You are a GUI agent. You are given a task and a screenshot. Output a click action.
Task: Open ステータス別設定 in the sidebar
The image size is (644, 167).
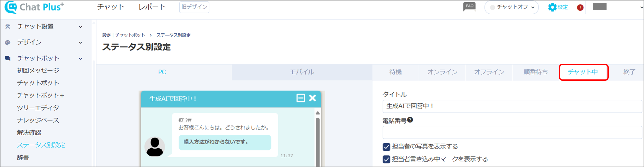[41, 145]
